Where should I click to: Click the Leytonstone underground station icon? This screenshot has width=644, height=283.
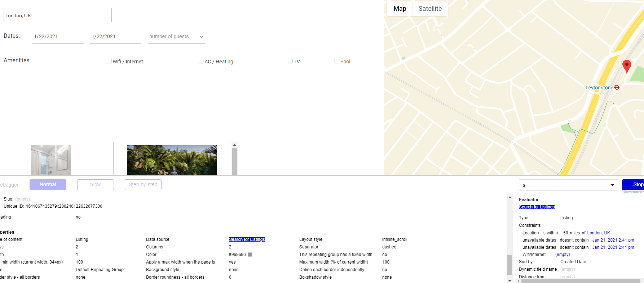tap(617, 87)
